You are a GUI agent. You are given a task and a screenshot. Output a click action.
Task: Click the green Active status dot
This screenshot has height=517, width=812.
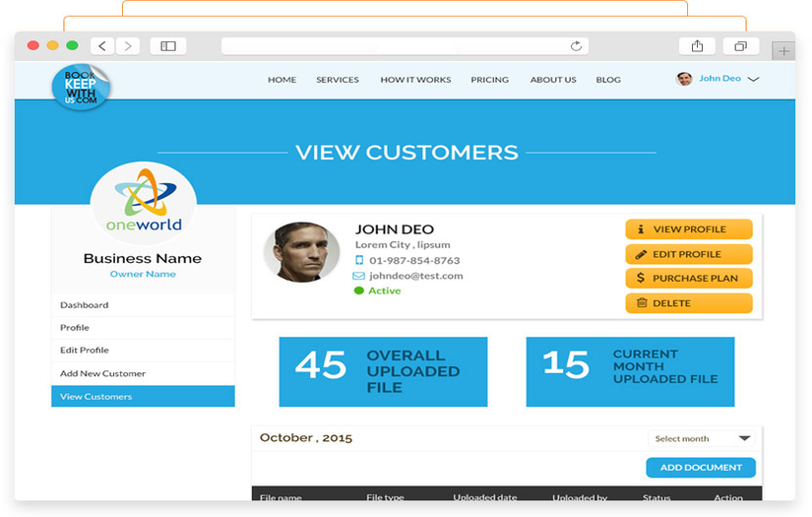[358, 291]
